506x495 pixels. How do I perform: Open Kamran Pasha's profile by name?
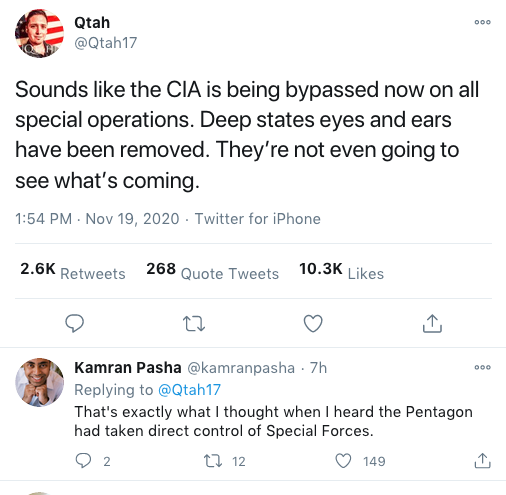pyautogui.click(x=128, y=368)
